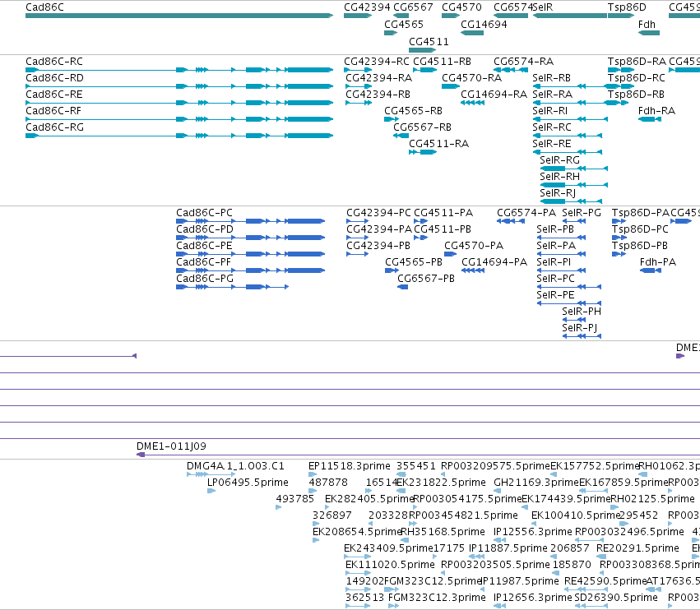The width and height of the screenshot is (700, 610).
Task: Select the CG4511 gene in the gene track
Action: (422, 50)
